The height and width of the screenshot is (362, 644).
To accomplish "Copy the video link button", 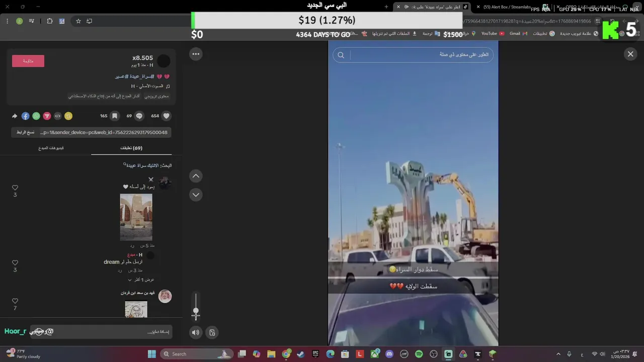I will [x=25, y=132].
